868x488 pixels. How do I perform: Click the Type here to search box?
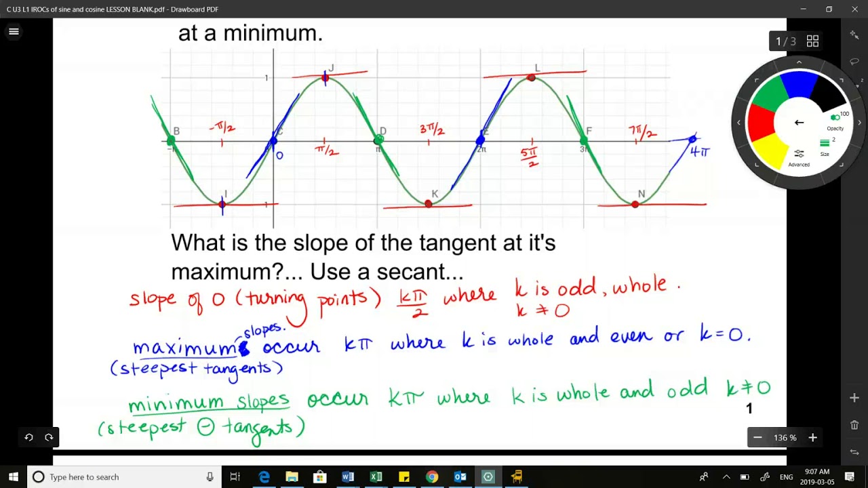click(125, 476)
